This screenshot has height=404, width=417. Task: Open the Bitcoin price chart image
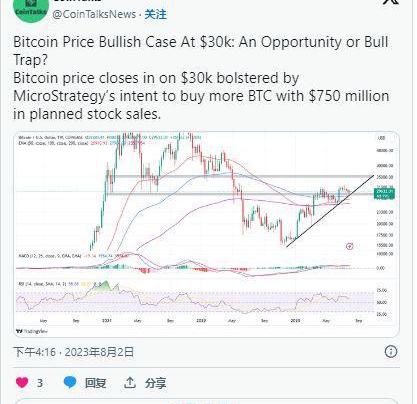tap(206, 234)
